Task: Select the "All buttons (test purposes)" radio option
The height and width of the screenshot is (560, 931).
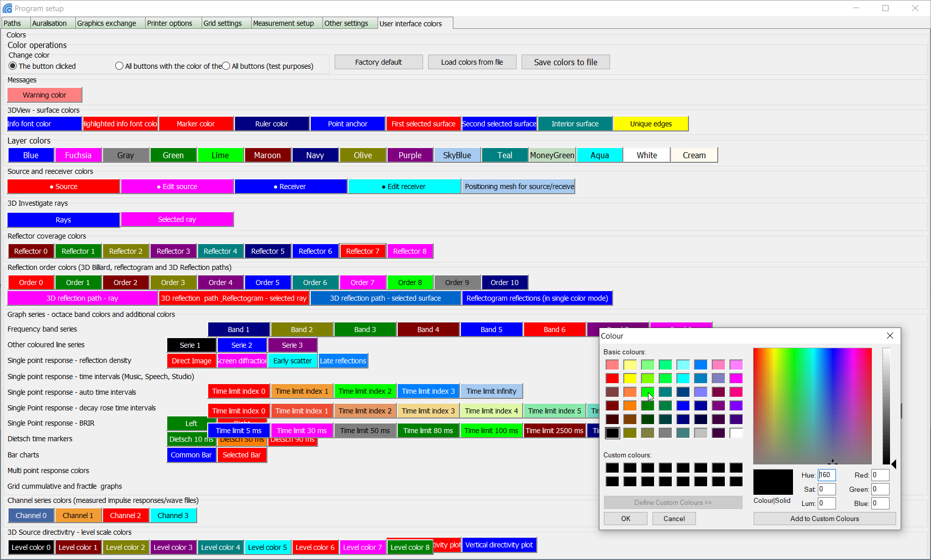Action: tap(225, 66)
